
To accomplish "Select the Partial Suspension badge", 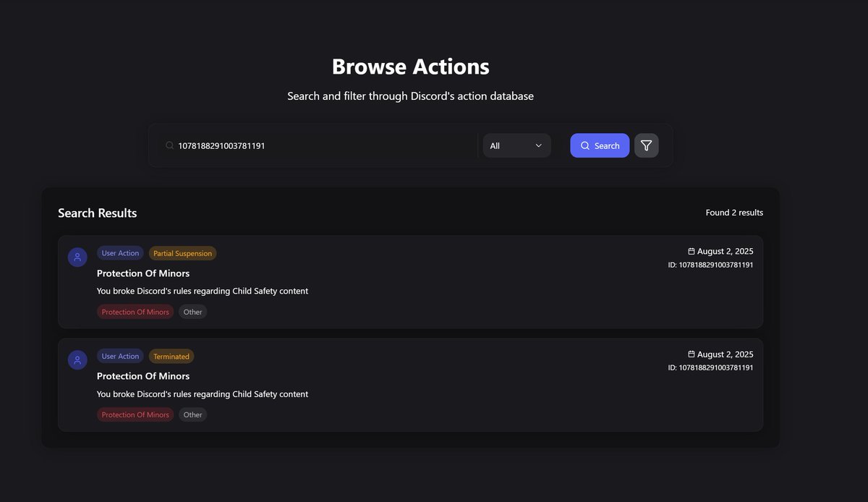I will pyautogui.click(x=182, y=253).
